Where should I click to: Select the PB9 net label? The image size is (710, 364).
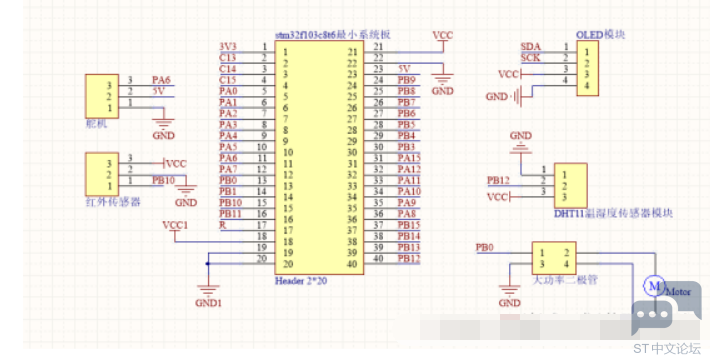pyautogui.click(x=407, y=80)
